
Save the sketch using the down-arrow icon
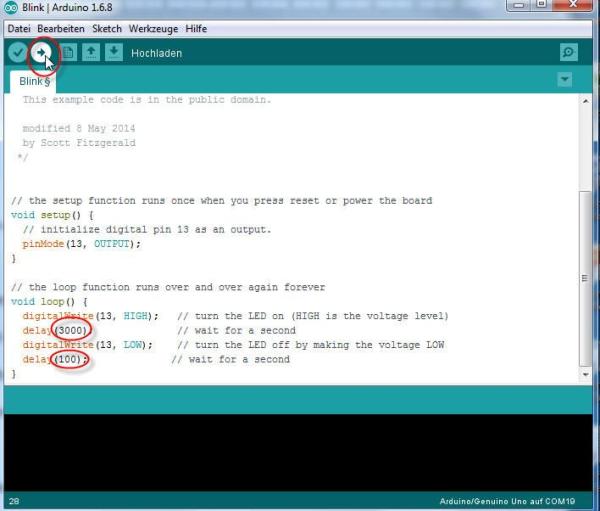pos(115,52)
